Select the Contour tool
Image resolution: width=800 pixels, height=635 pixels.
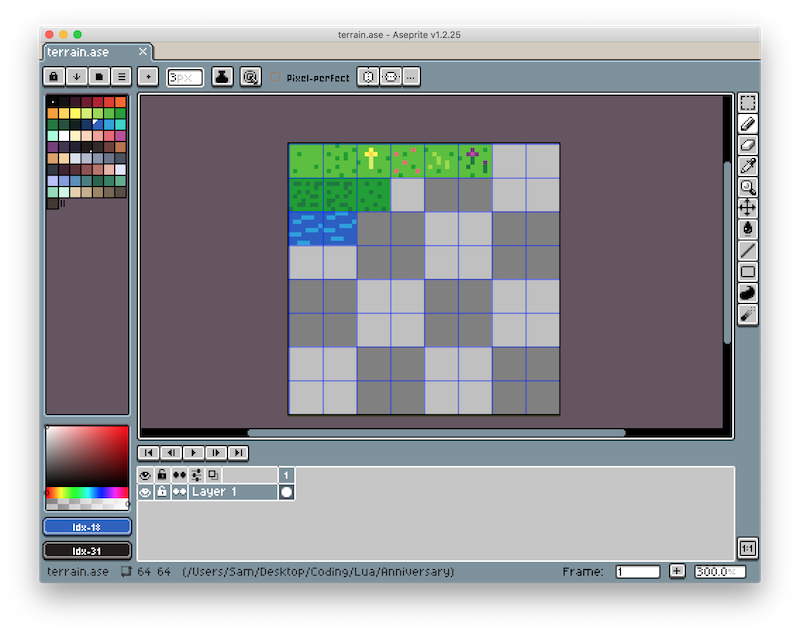click(x=750, y=293)
